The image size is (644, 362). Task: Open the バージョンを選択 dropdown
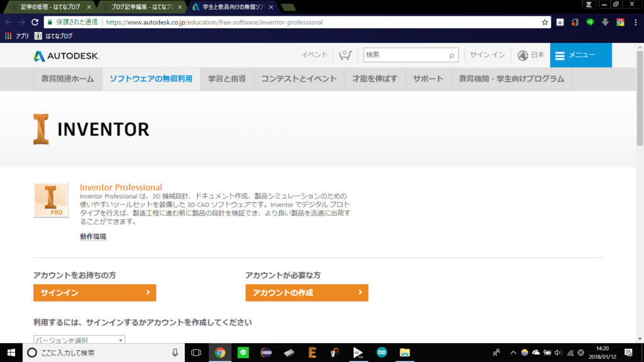click(79, 340)
